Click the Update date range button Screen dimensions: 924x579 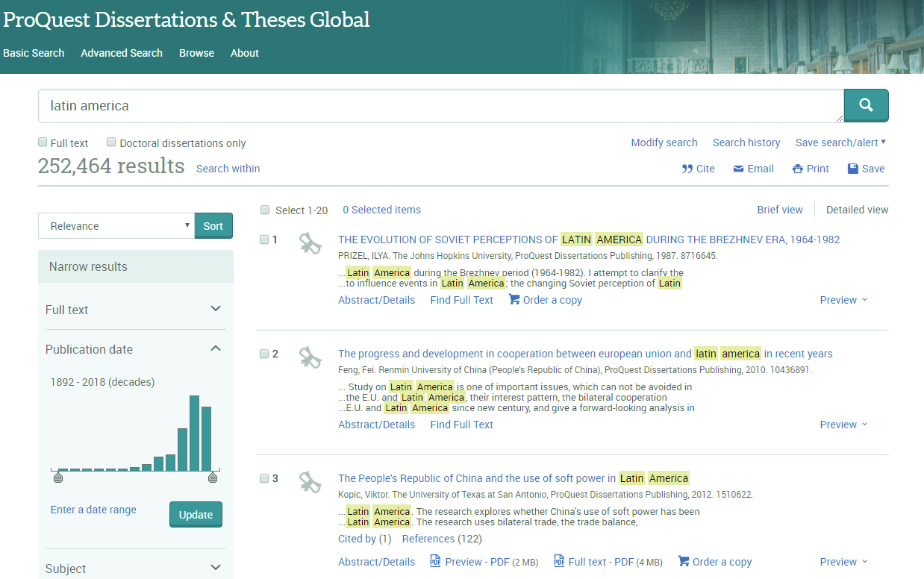pyautogui.click(x=196, y=515)
